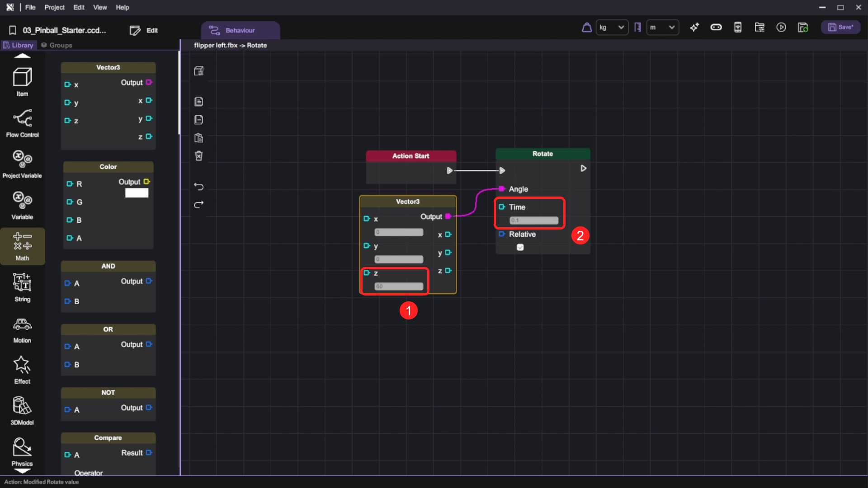Click the redo arrow icon

tap(198, 205)
